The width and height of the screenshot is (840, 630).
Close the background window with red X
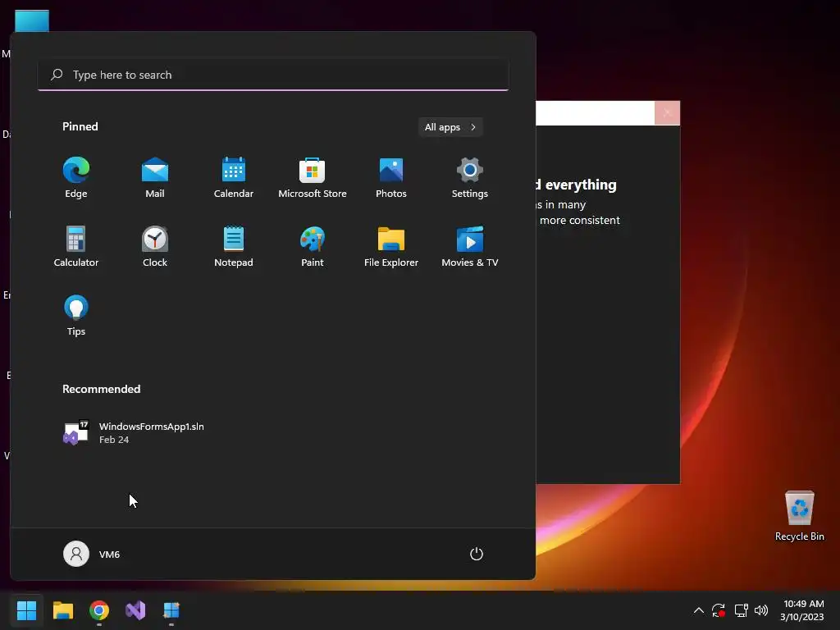[667, 112]
